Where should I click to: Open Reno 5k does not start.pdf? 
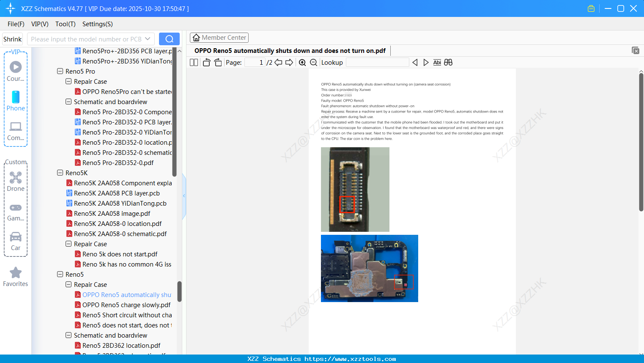120,254
